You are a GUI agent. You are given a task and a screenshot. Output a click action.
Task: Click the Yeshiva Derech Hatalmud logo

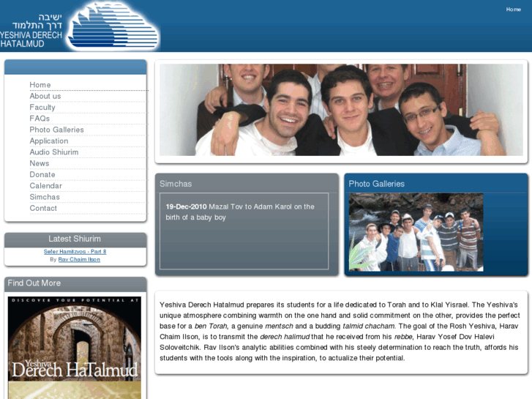(80, 26)
